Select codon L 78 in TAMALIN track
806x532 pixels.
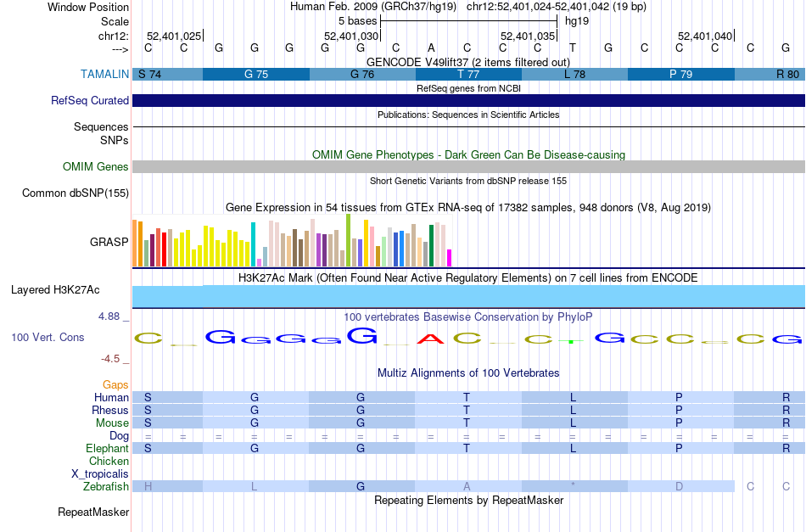point(574,74)
